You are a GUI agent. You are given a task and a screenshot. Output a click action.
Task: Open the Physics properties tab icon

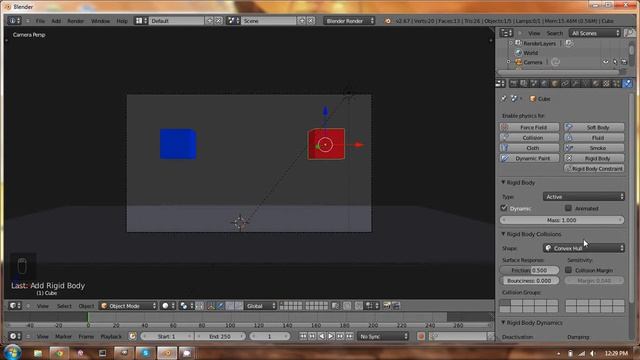tap(627, 84)
